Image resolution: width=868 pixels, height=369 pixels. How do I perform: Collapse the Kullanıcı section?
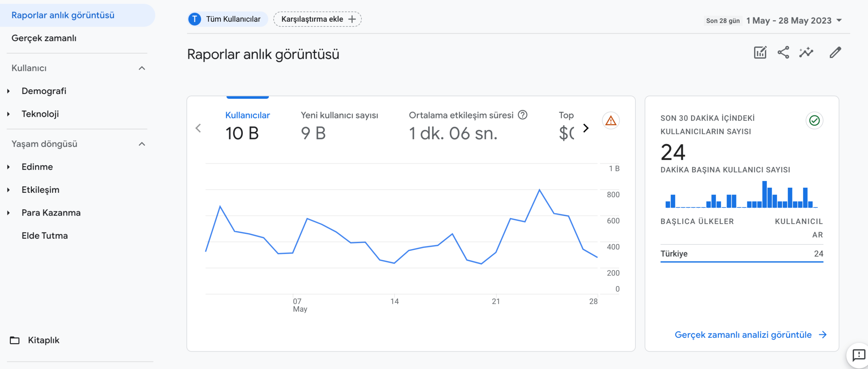(x=142, y=68)
